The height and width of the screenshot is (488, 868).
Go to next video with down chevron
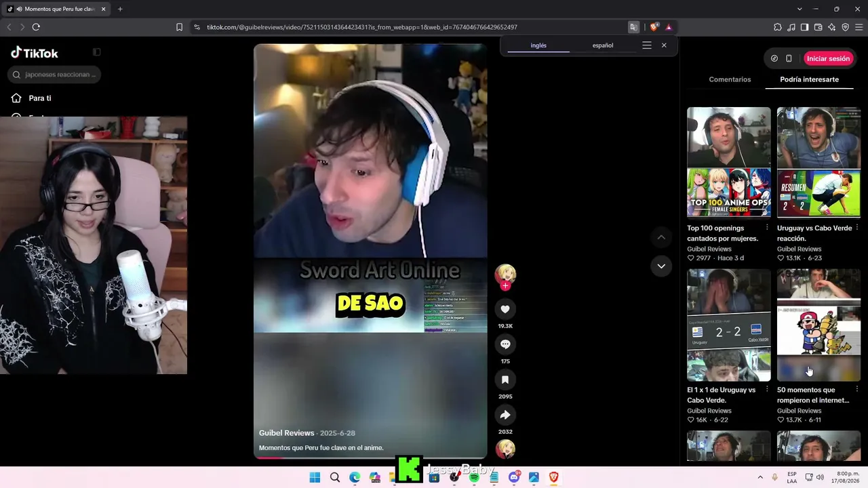tap(661, 266)
